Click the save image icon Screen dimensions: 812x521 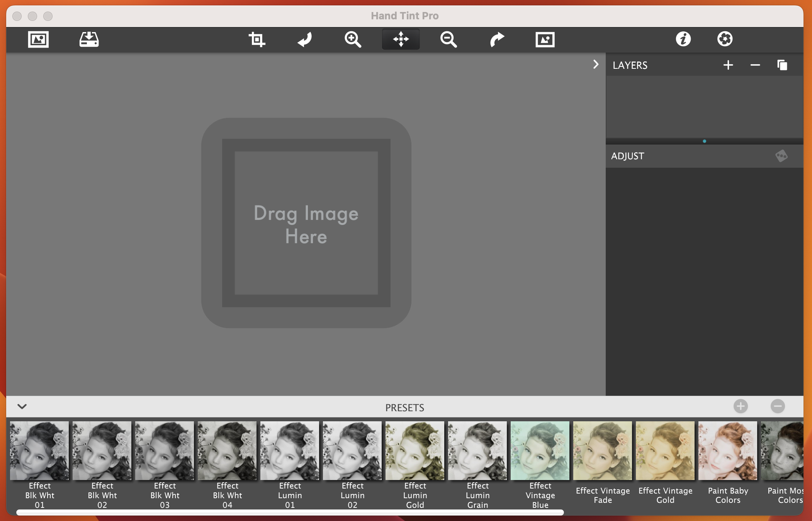[89, 39]
